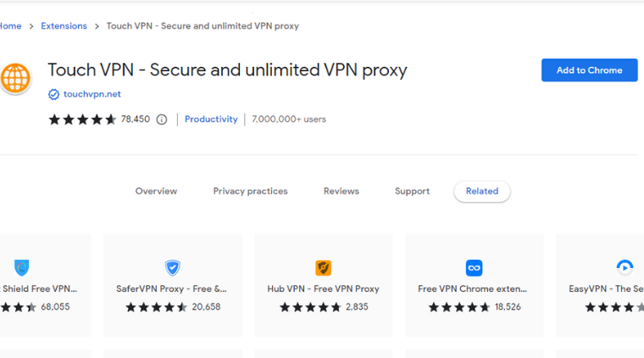Viewport: 644px width, 358px height.
Task: Click the SaferVPN shield icon
Action: (x=173, y=267)
